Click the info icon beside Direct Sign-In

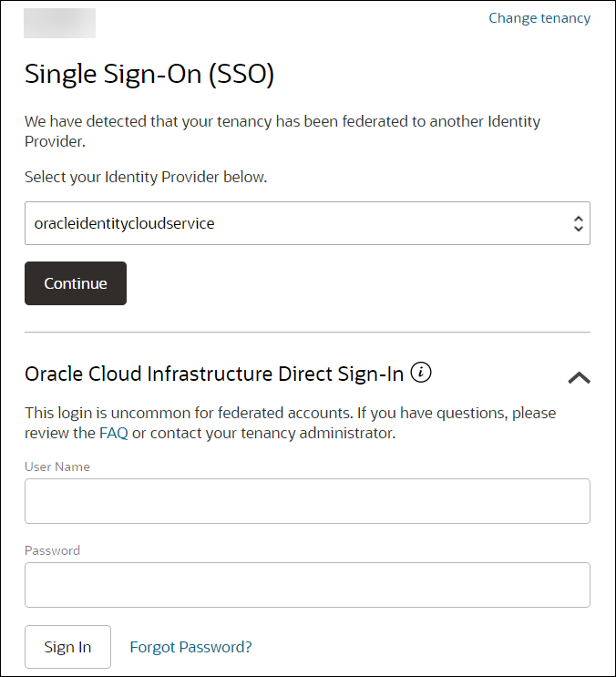click(x=421, y=372)
